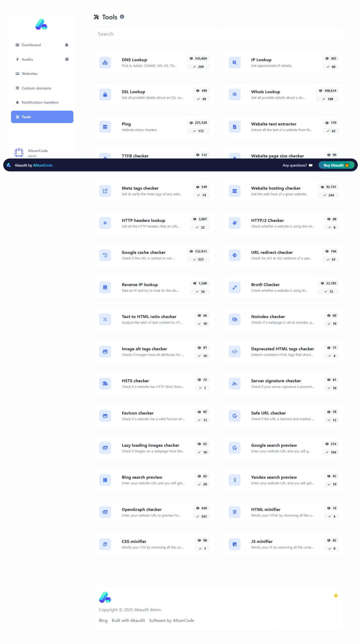Open the Bing search preview Windows icon
Screen dimensions: 361x644
tap(105, 480)
